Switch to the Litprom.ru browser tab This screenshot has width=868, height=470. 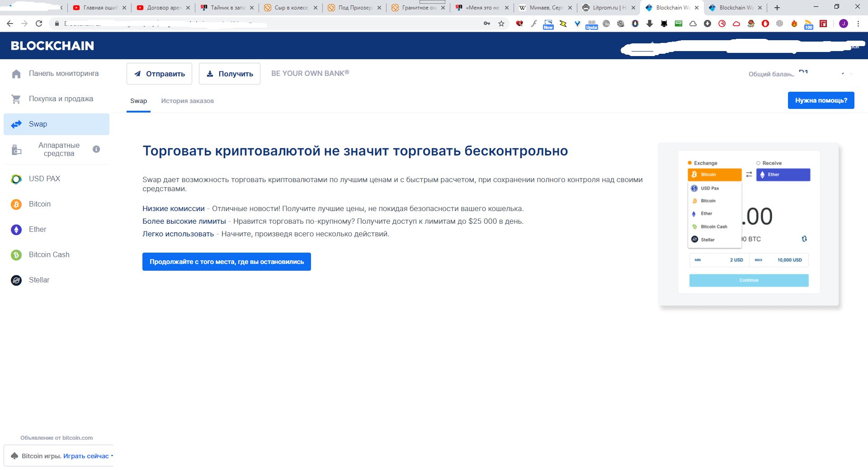coord(609,8)
